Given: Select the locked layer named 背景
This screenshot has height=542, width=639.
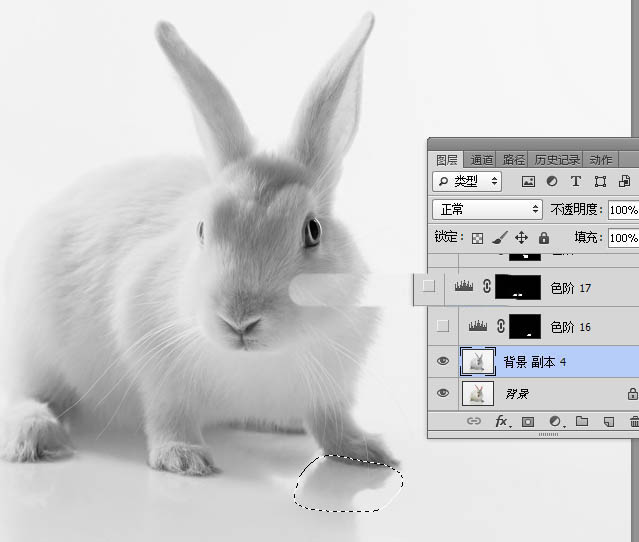Looking at the screenshot, I should (x=517, y=394).
